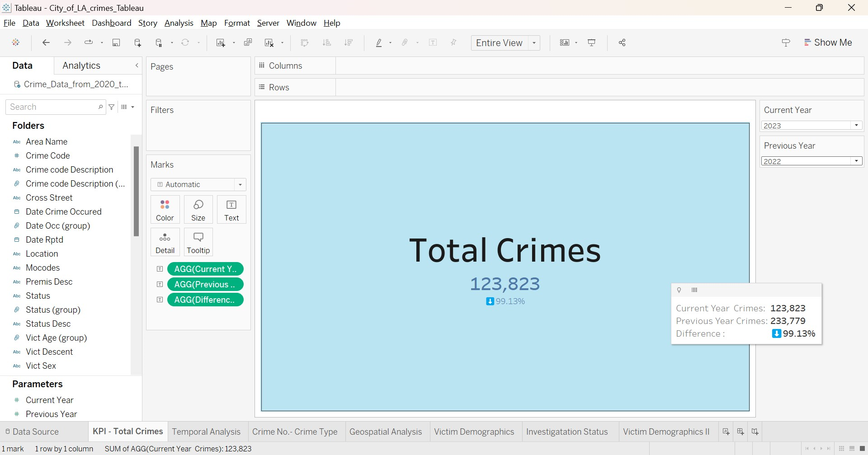868x455 pixels.
Task: Open the Current Year 2023 dropdown
Action: pos(856,125)
